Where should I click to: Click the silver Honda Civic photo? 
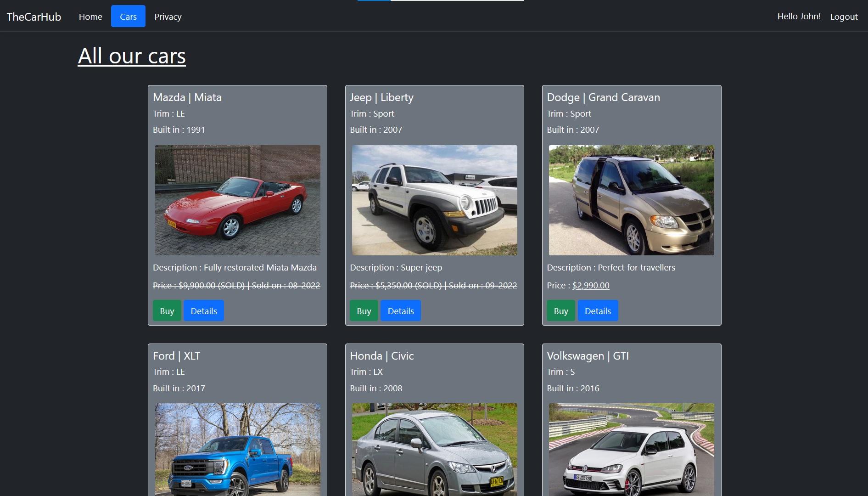435,450
